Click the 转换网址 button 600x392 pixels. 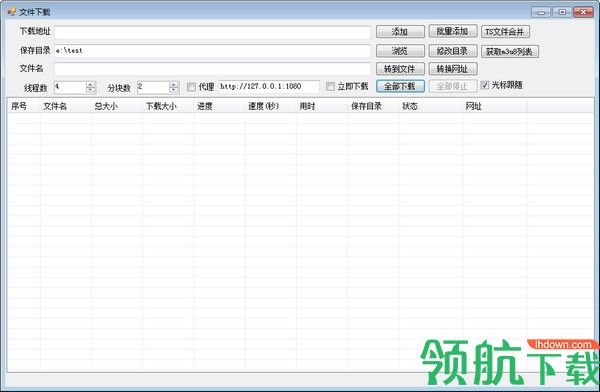click(x=453, y=69)
